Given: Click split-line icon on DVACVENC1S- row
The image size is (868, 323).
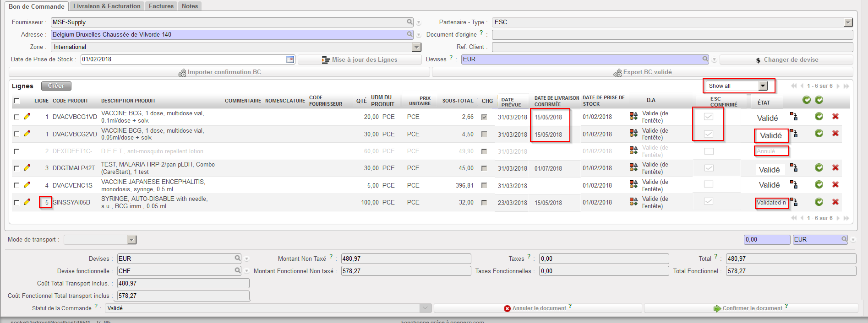Looking at the screenshot, I should [794, 185].
